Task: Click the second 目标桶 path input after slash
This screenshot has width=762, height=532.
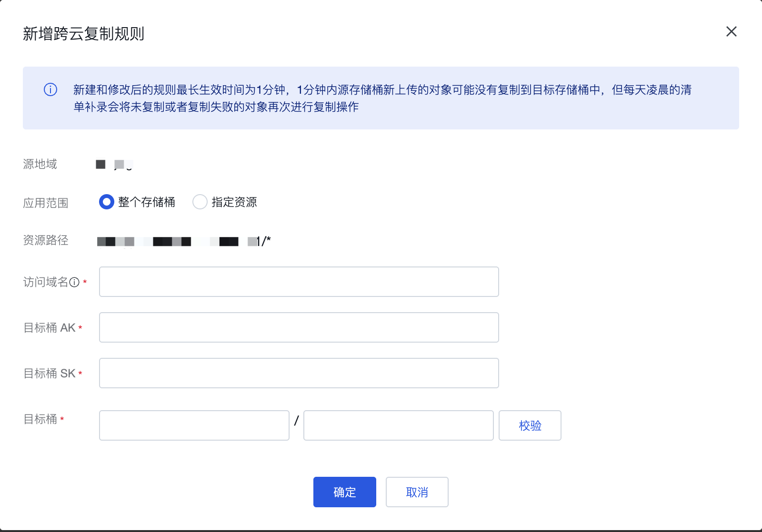Action: [x=399, y=425]
